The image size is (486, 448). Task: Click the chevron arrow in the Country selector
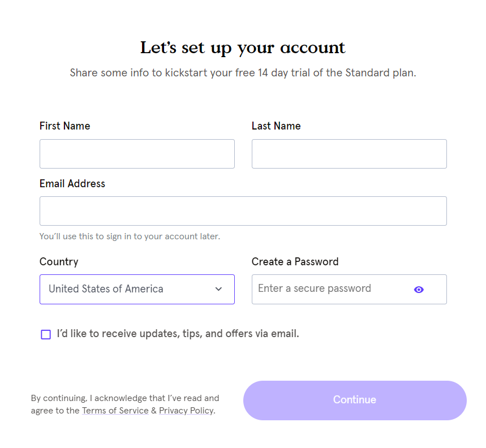tap(219, 289)
